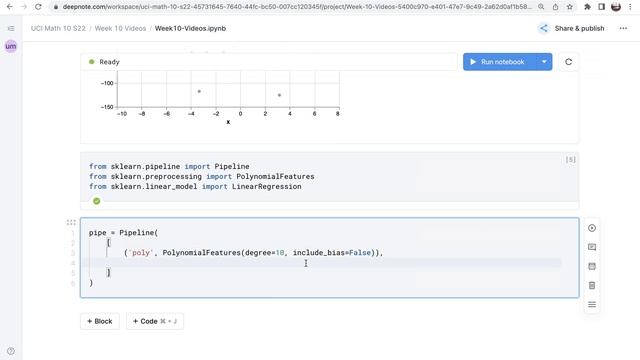
Task: Go back in browser history
Action: [x=9, y=7]
